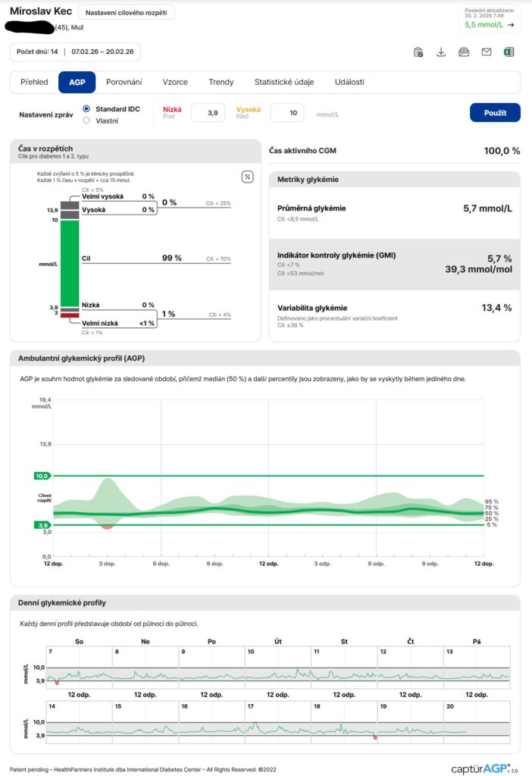Click the Vysoká threshold input field

tap(286, 113)
